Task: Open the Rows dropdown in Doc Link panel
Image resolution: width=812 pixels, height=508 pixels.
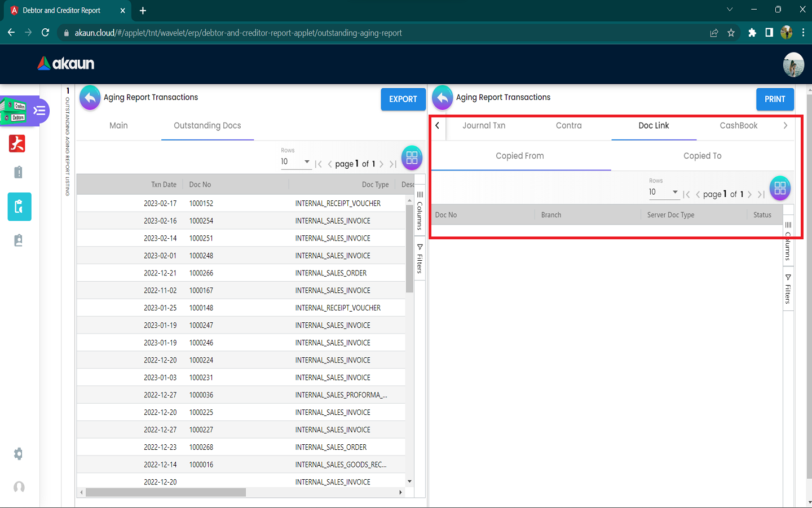Action: (663, 192)
